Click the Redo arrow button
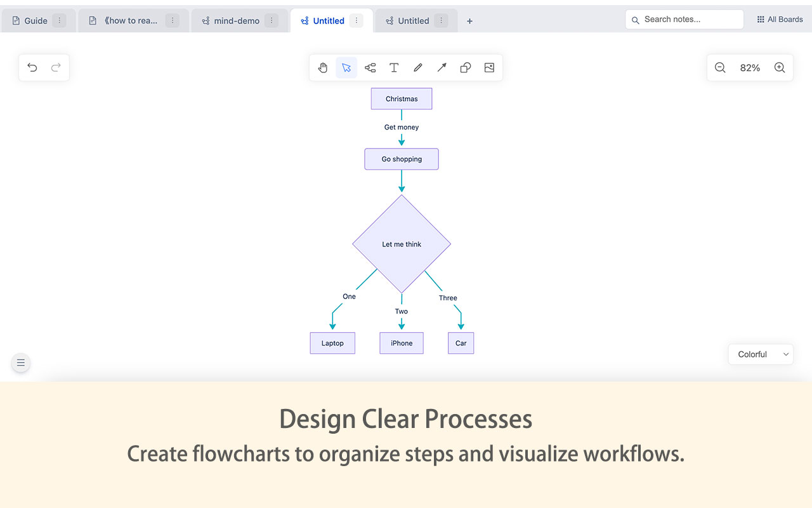Image resolution: width=812 pixels, height=508 pixels. point(56,68)
